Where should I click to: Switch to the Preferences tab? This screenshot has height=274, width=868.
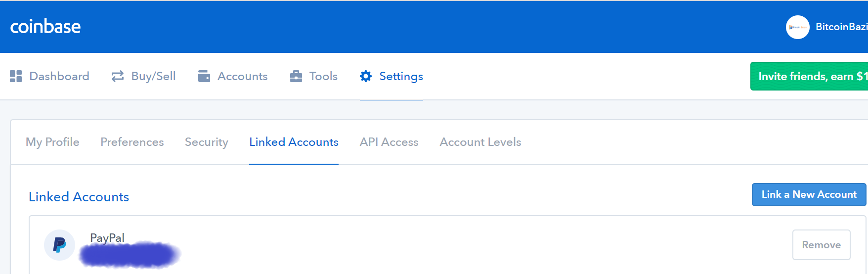tap(132, 142)
